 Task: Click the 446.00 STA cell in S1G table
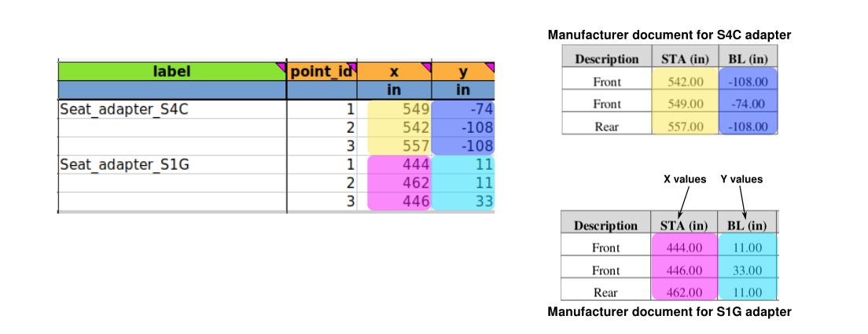pos(685,270)
